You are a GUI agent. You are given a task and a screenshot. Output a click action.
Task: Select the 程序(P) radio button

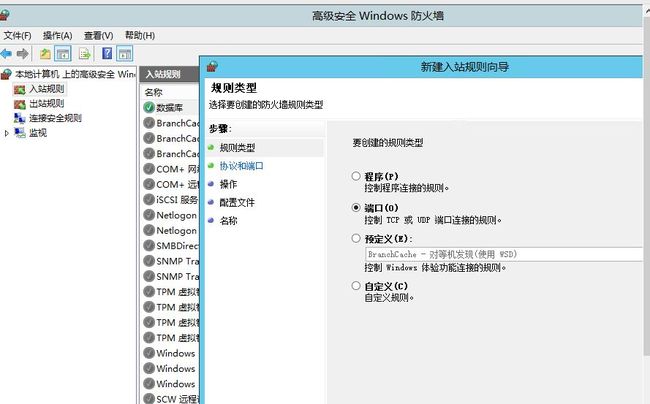click(x=356, y=176)
